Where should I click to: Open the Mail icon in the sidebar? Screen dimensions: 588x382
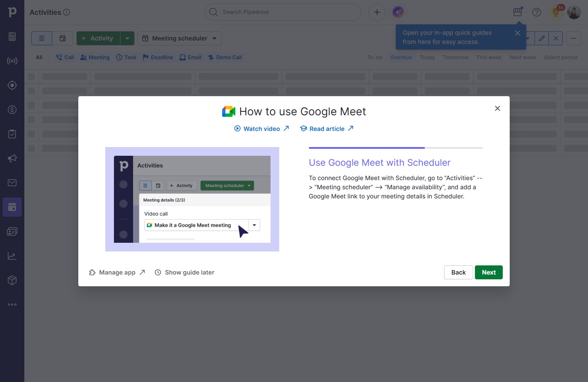pyautogui.click(x=12, y=183)
